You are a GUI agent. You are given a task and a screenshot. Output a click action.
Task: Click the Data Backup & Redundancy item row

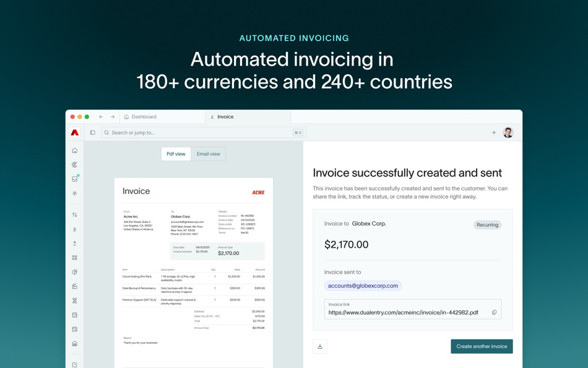pyautogui.click(x=194, y=290)
